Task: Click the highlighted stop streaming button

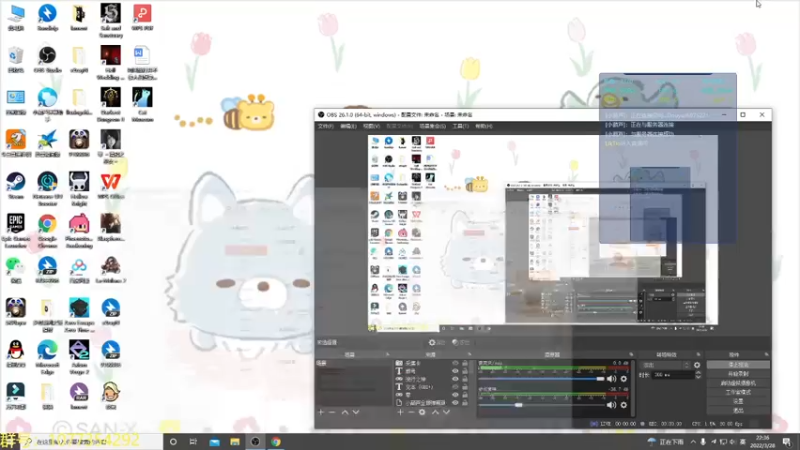Action: [738, 365]
